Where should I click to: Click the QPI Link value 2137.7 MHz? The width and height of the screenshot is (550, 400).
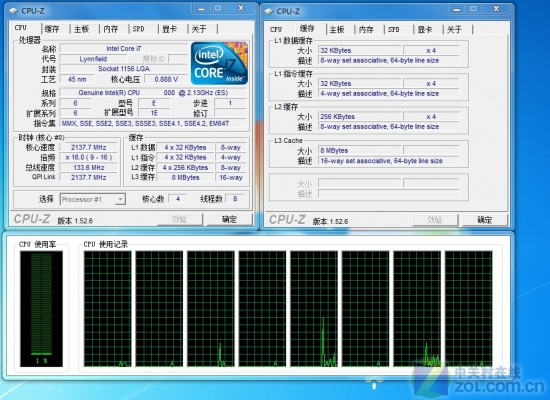coord(88,178)
